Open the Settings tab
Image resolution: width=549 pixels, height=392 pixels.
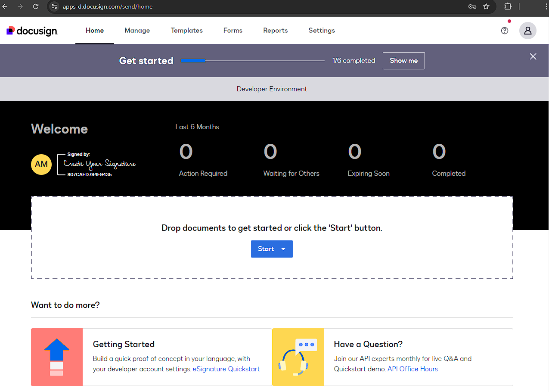coord(322,31)
